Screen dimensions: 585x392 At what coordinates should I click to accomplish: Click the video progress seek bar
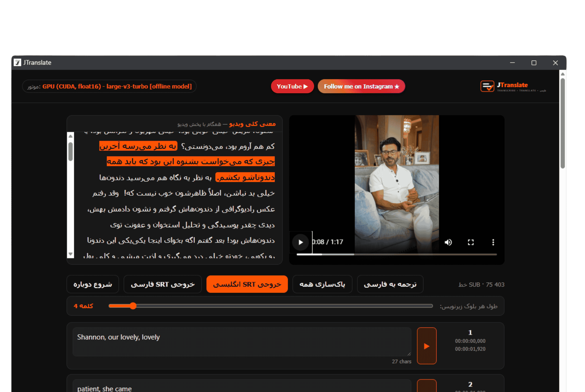point(397,254)
